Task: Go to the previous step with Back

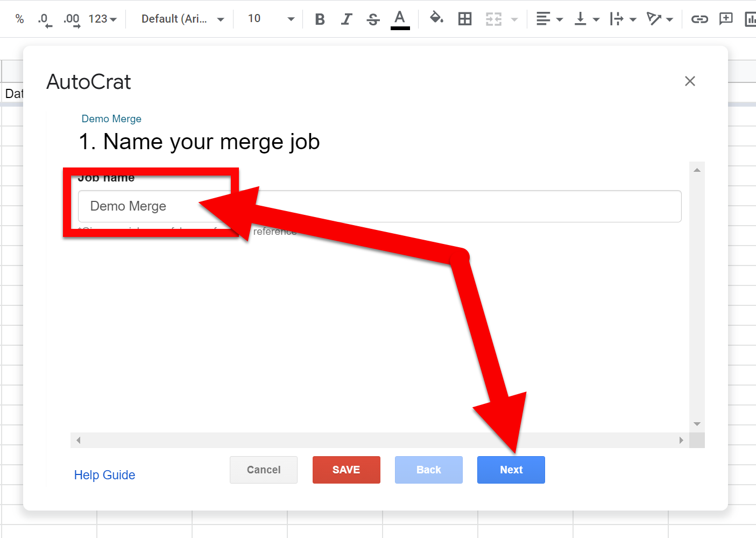Action: pyautogui.click(x=429, y=470)
